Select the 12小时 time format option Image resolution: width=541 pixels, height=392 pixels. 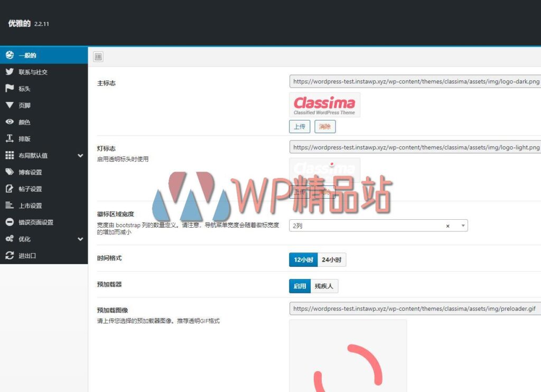[x=303, y=260]
